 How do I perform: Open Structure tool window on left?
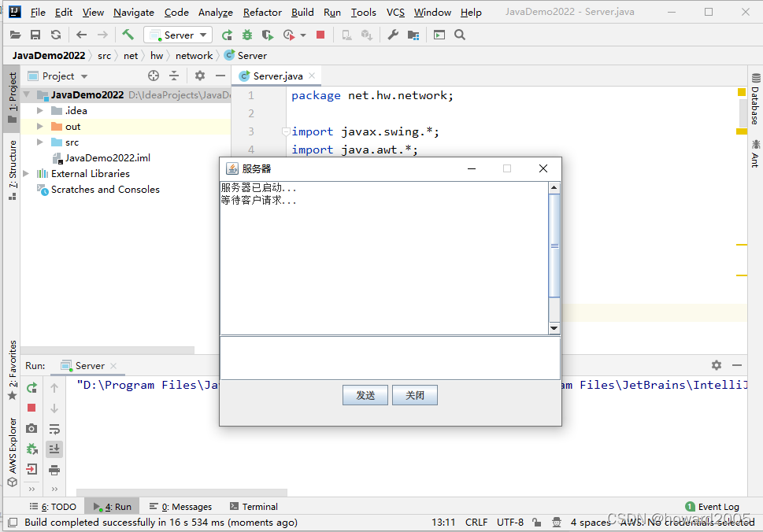(x=12, y=170)
